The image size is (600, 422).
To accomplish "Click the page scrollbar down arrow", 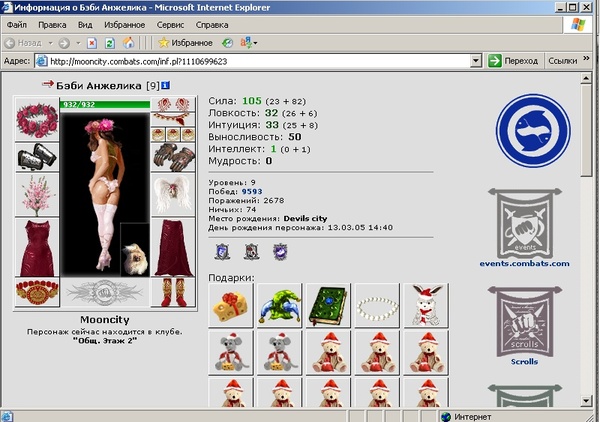I will 586,401.
